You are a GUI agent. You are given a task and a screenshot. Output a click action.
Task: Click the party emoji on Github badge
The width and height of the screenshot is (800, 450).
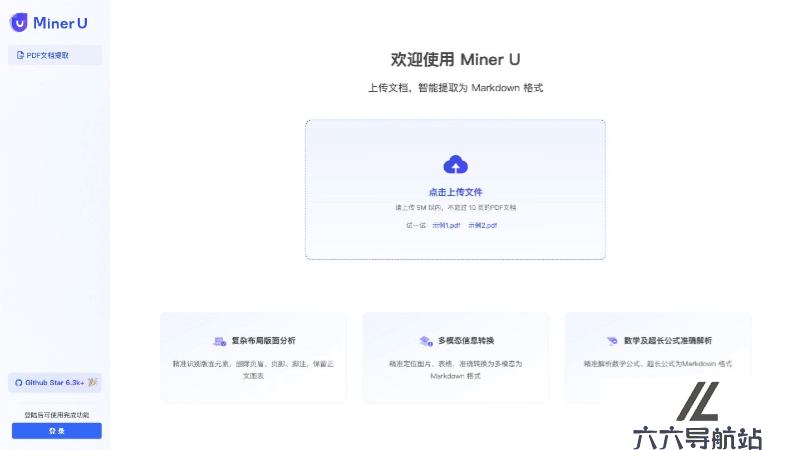[92, 382]
